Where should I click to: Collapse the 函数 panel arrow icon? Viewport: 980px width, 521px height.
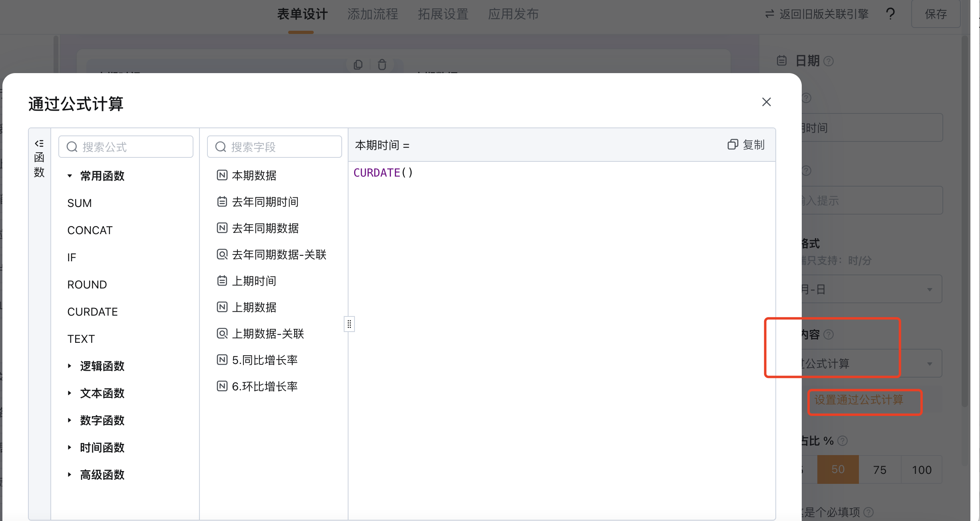pos(39,143)
